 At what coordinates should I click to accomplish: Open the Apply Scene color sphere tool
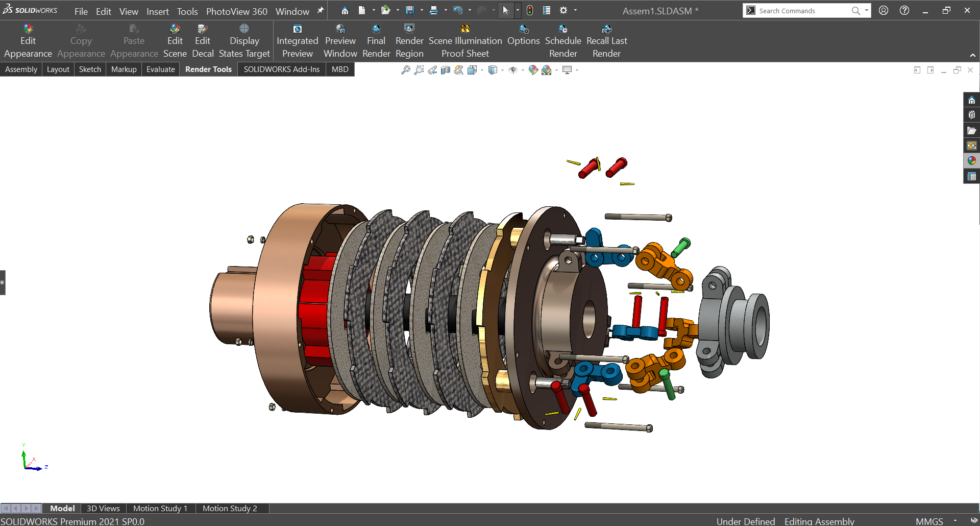tap(547, 70)
